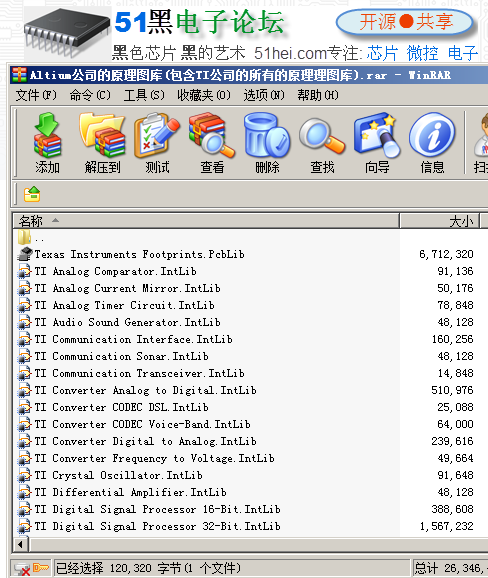Open the 工具(S) menu
The height and width of the screenshot is (578, 488).
click(144, 95)
